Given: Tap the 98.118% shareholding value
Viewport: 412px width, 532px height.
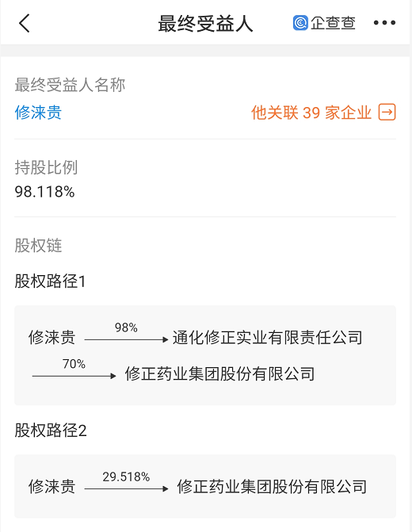Looking at the screenshot, I should pyautogui.click(x=44, y=192).
